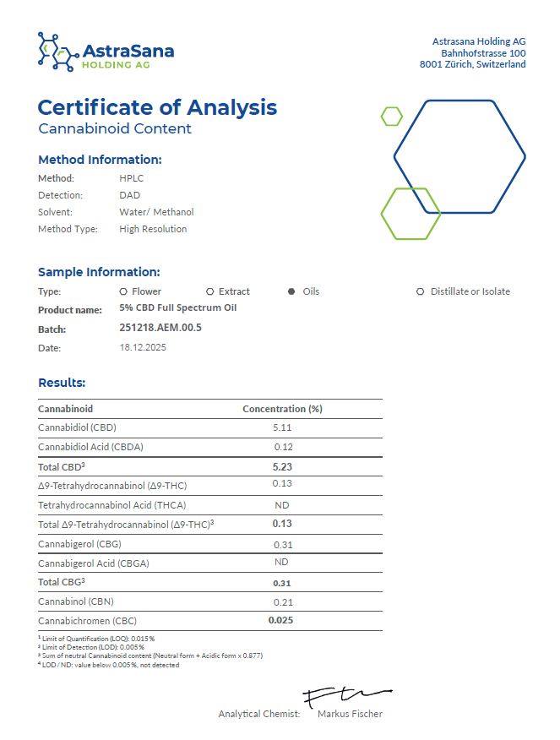Image resolution: width=560 pixels, height=740 pixels.
Task: Click the small green hexagon at top
Action: (392, 117)
